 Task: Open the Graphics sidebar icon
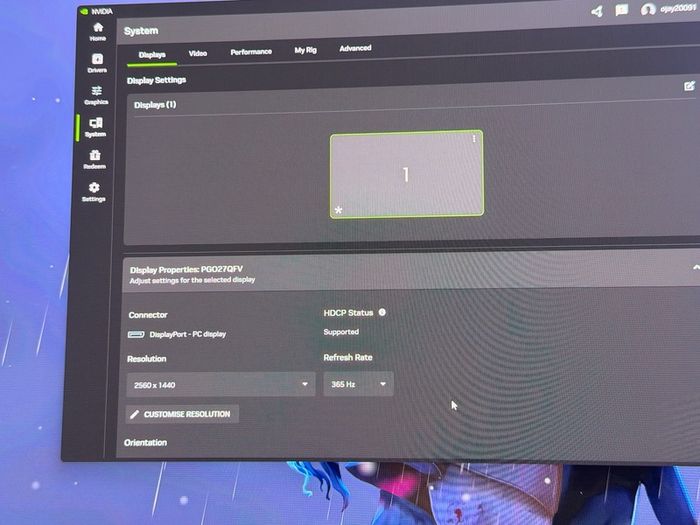96,96
